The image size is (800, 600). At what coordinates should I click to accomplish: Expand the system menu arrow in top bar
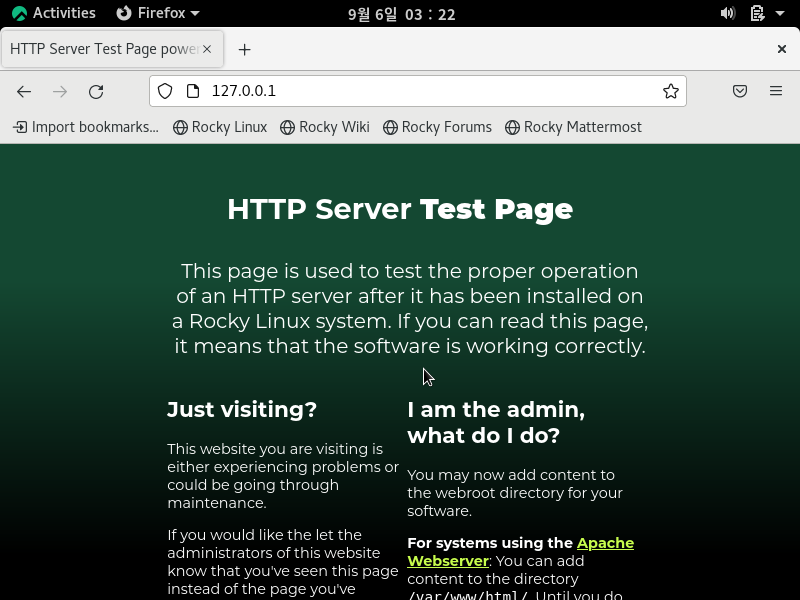pos(780,14)
